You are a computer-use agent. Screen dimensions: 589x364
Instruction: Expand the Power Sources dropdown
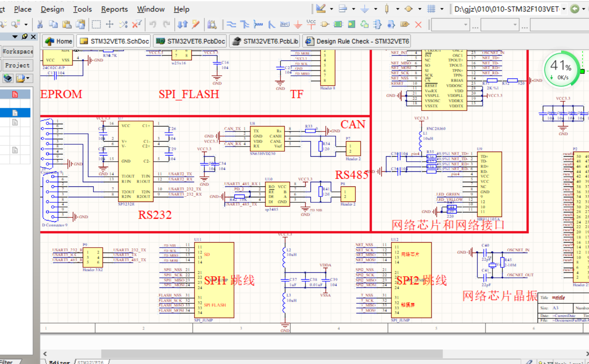coord(376,9)
